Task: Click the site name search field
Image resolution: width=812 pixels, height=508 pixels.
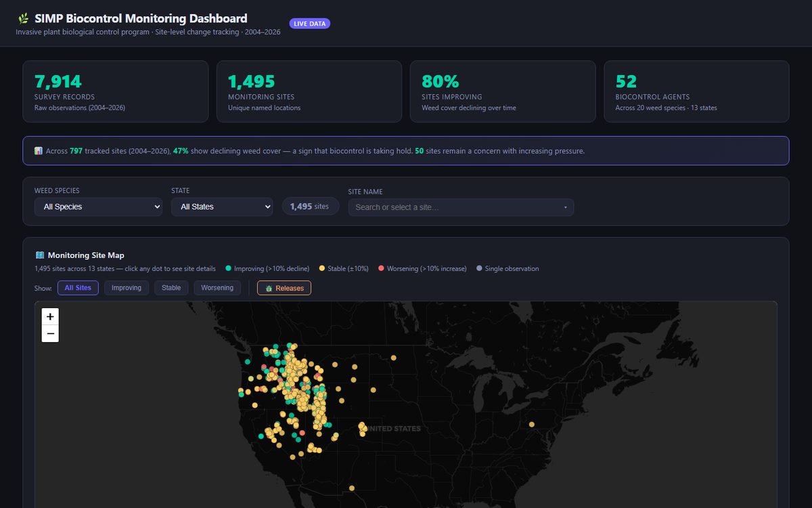Action: pyautogui.click(x=461, y=207)
